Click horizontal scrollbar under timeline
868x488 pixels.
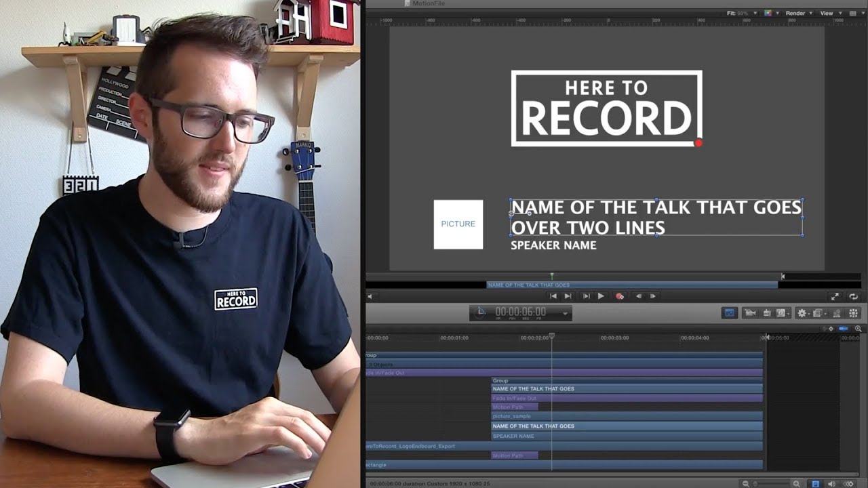click(614, 475)
